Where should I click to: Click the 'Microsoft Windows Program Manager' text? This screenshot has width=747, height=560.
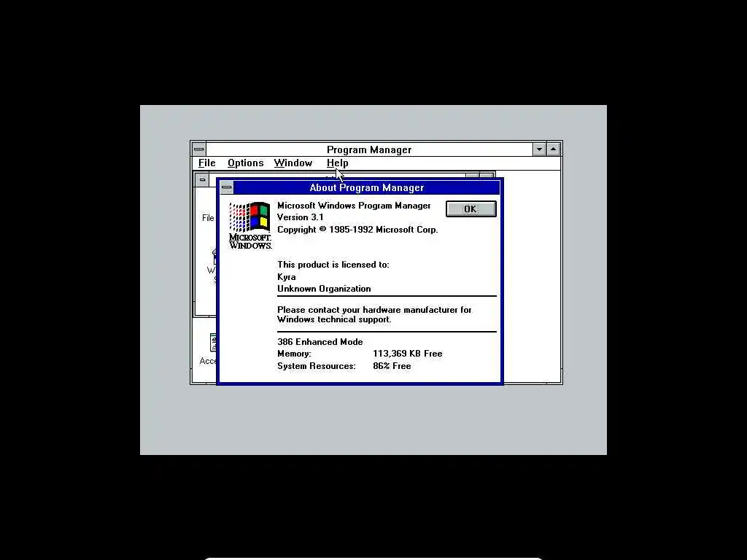[x=354, y=206]
